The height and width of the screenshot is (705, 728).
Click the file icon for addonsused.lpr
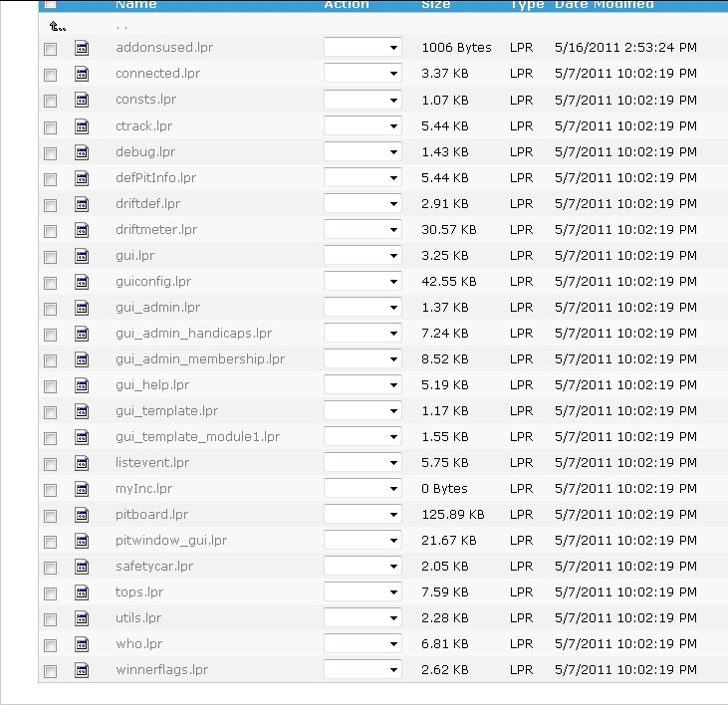point(82,48)
